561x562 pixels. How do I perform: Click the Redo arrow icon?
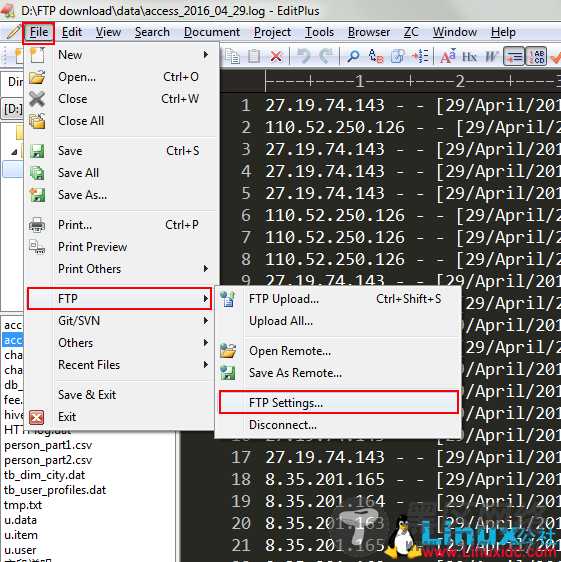[325, 56]
